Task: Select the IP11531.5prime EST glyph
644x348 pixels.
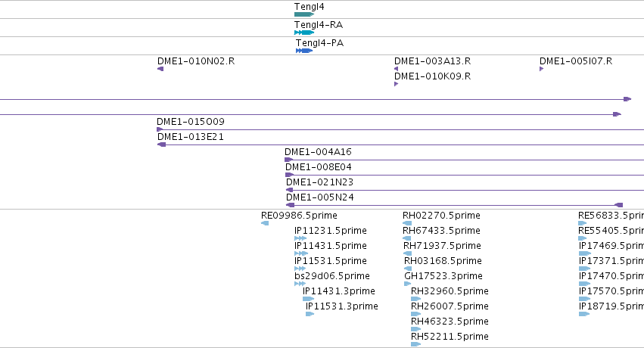Action: (x=300, y=269)
